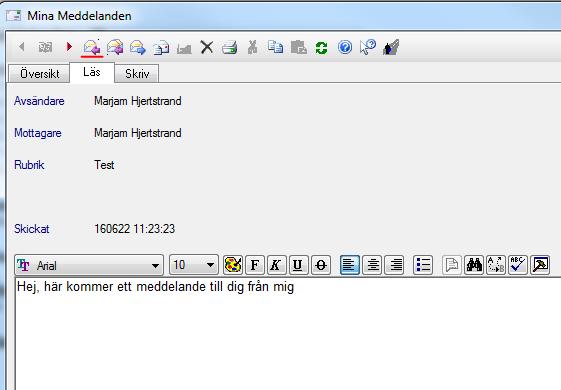Click the sent timestamp 160622 11:23:23
The height and width of the screenshot is (390, 561).
pyautogui.click(x=135, y=229)
